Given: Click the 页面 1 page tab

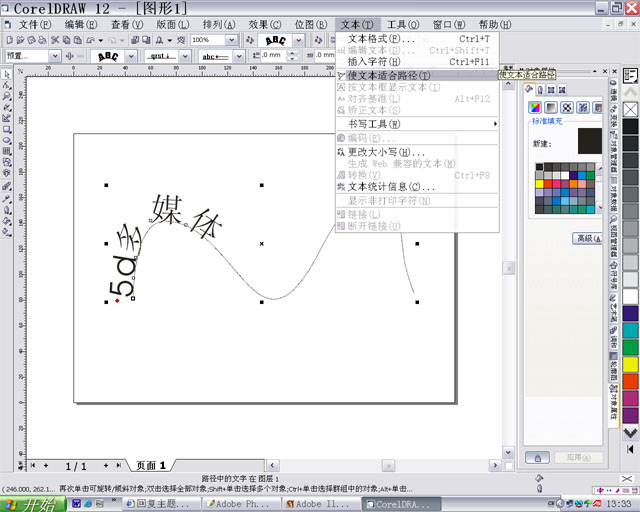Looking at the screenshot, I should (151, 465).
